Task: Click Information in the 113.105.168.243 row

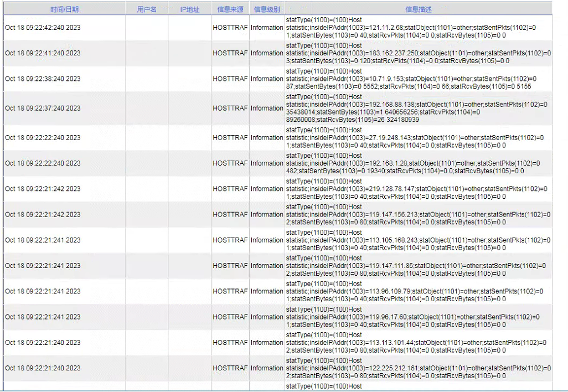Action: (x=267, y=240)
